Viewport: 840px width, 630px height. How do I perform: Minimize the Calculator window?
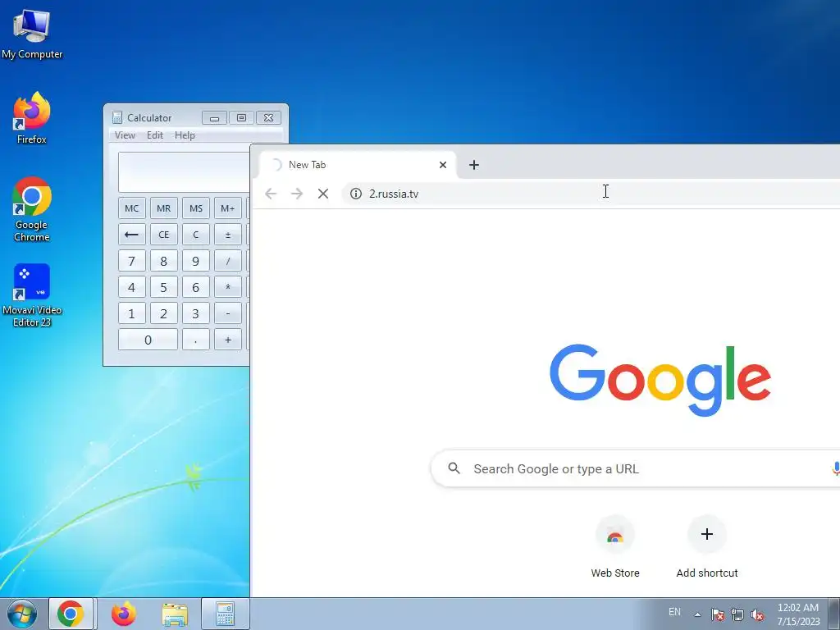[x=214, y=118]
